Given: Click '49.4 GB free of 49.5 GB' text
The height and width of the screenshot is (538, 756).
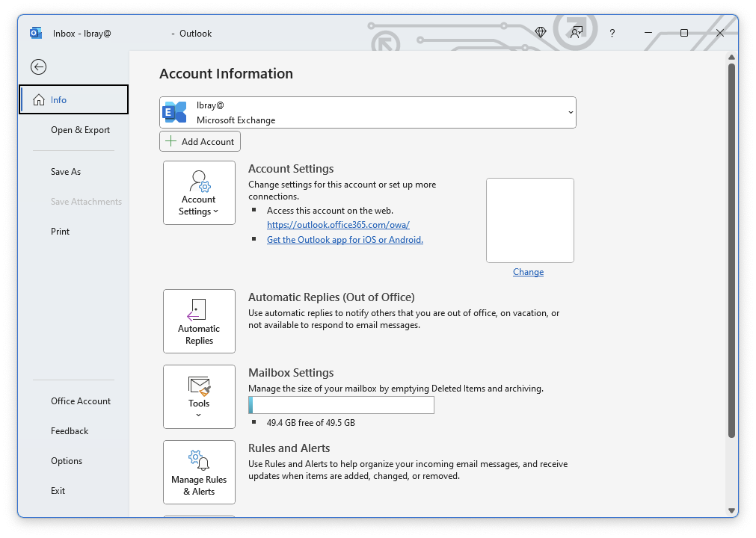Looking at the screenshot, I should pyautogui.click(x=311, y=423).
